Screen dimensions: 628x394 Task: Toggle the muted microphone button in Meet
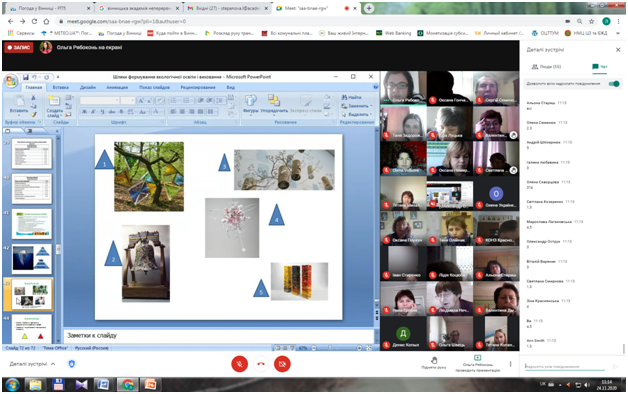[240, 364]
